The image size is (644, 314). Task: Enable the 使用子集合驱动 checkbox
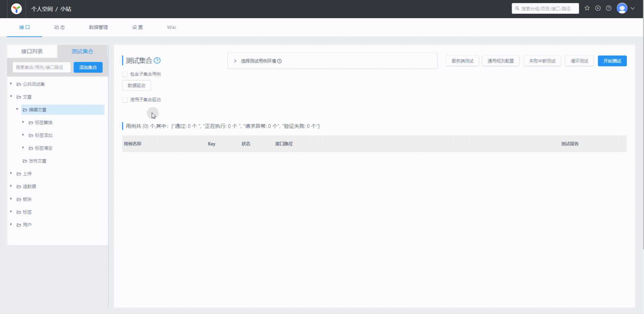pos(125,100)
